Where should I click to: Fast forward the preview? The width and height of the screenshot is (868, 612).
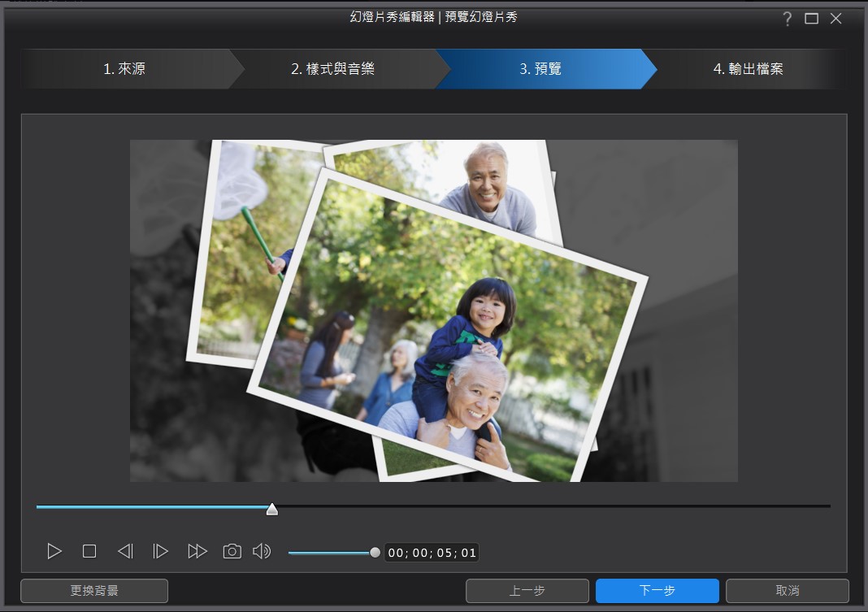click(x=197, y=552)
